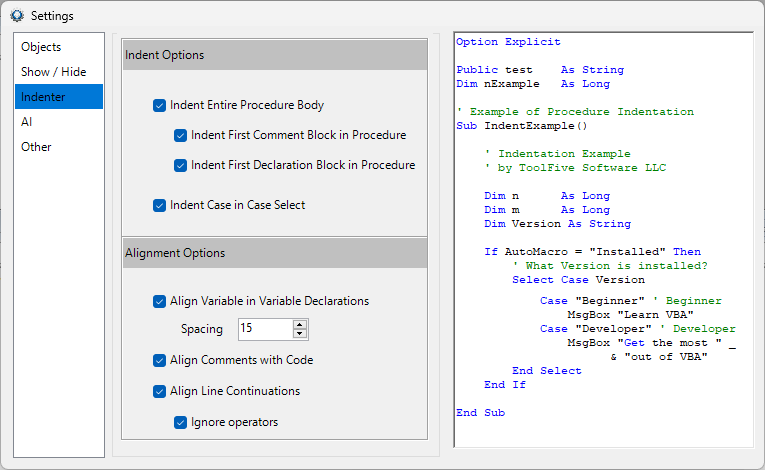
Task: Uncheck Align Comments with Code
Action: 160,361
